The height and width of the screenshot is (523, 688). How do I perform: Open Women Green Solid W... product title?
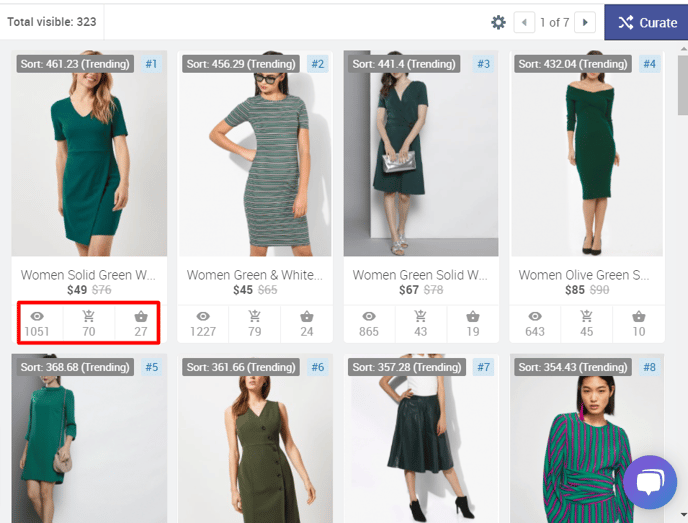[x=420, y=275]
